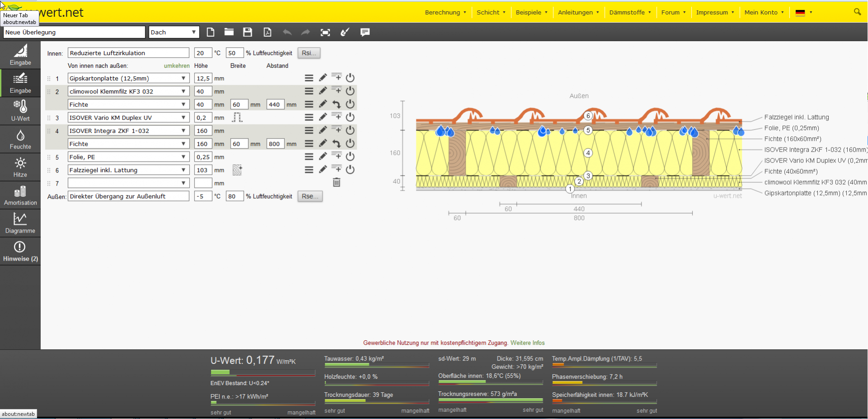This screenshot has height=419, width=868.
Task: Open the folder icon to load a file
Action: (x=229, y=32)
